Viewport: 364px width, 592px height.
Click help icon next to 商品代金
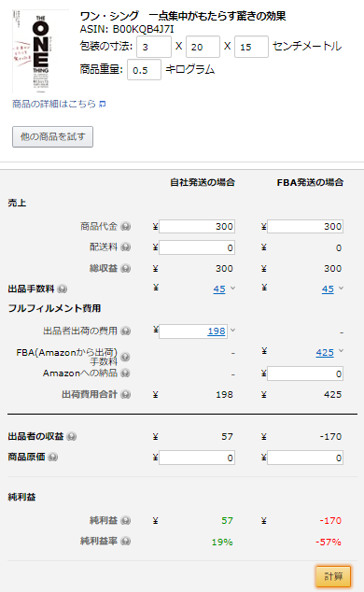126,227
